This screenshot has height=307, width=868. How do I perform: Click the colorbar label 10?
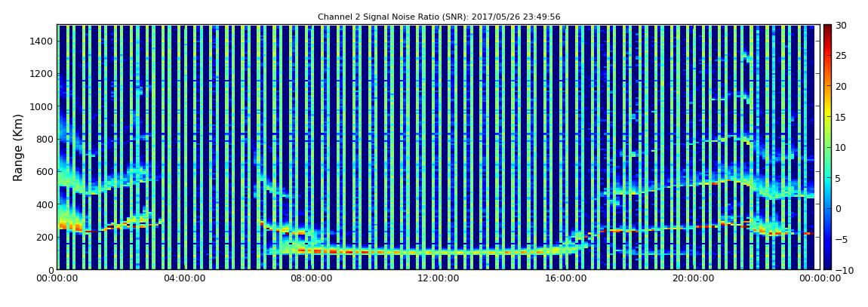pyautogui.click(x=842, y=148)
